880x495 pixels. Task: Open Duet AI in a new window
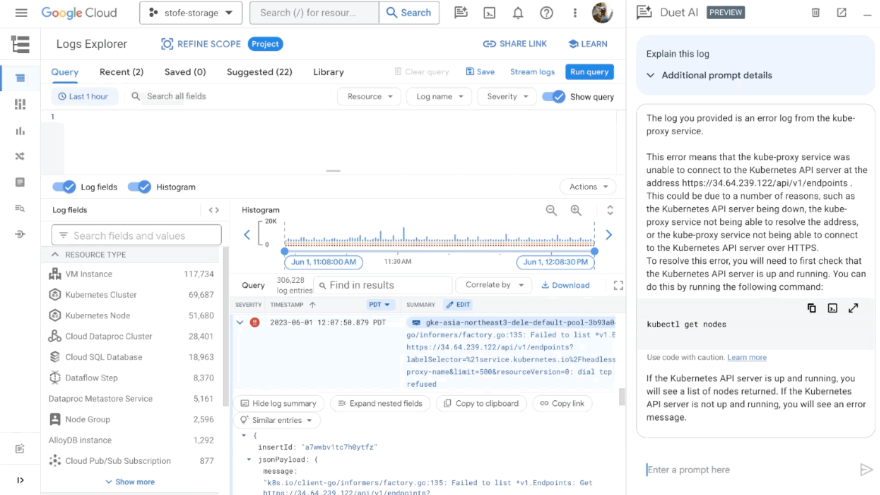pos(841,12)
